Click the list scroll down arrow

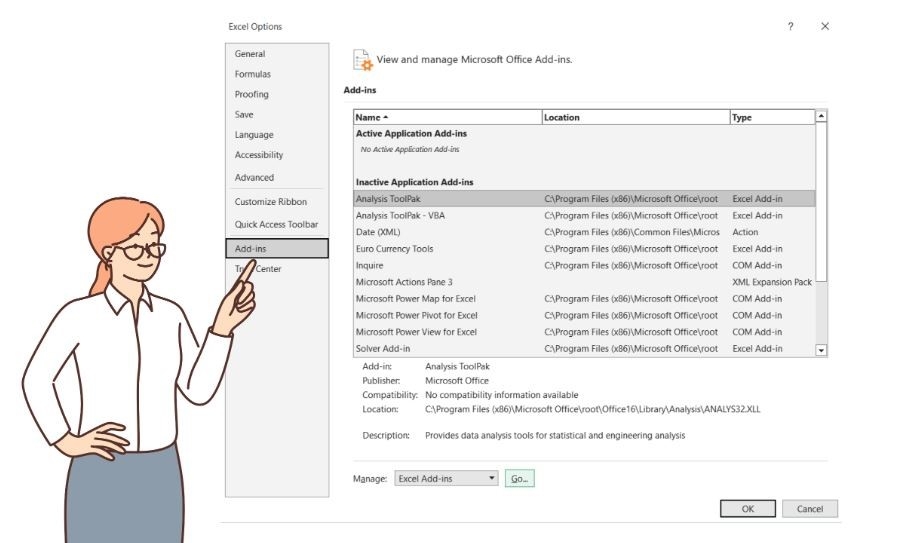pyautogui.click(x=821, y=350)
